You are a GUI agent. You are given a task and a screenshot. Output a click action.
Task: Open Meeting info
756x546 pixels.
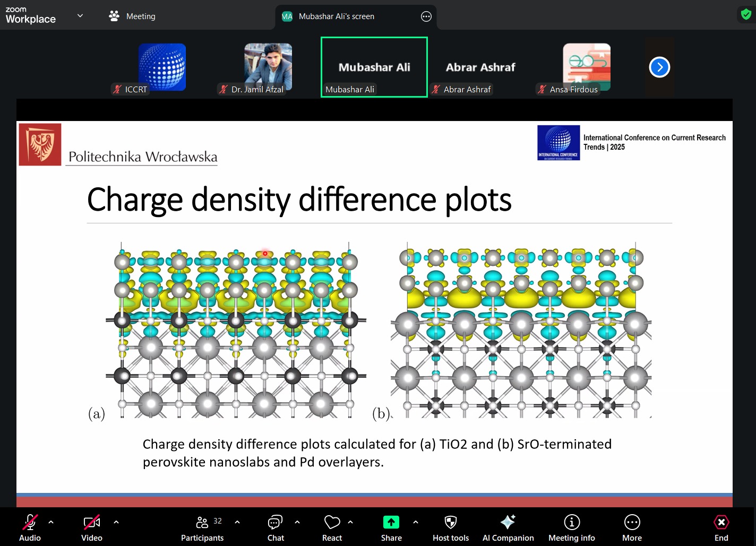(572, 528)
